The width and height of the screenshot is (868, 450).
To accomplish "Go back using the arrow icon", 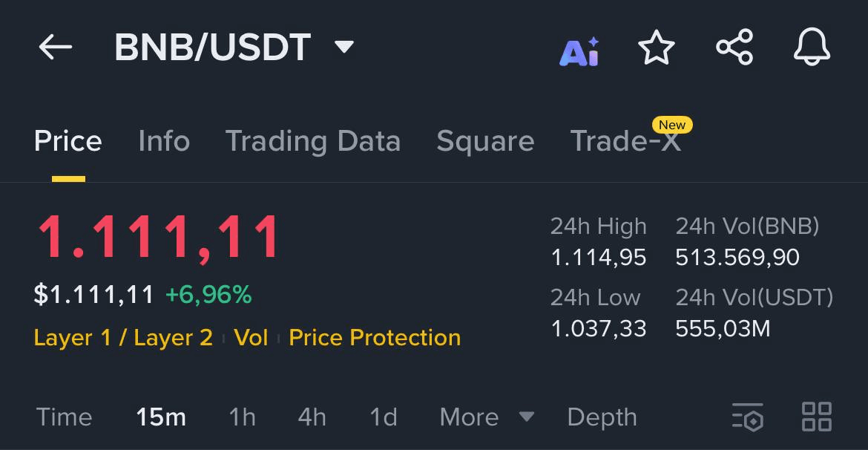I will click(56, 48).
